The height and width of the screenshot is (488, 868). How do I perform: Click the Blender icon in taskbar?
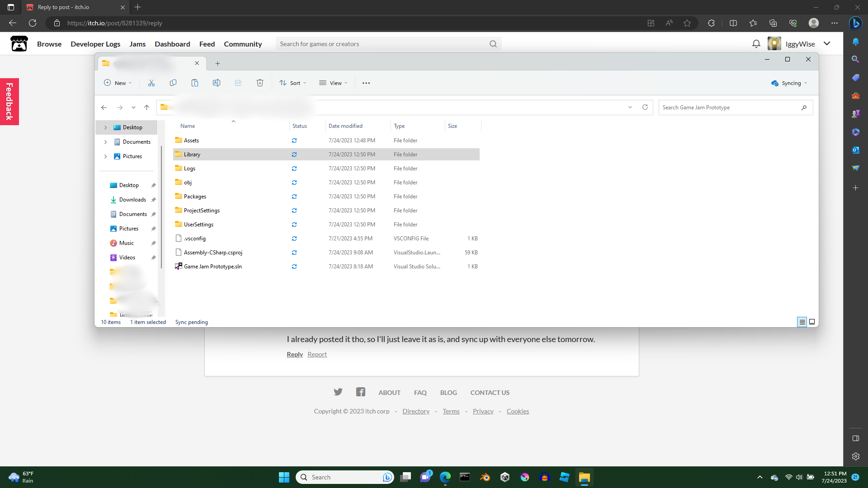(x=485, y=477)
